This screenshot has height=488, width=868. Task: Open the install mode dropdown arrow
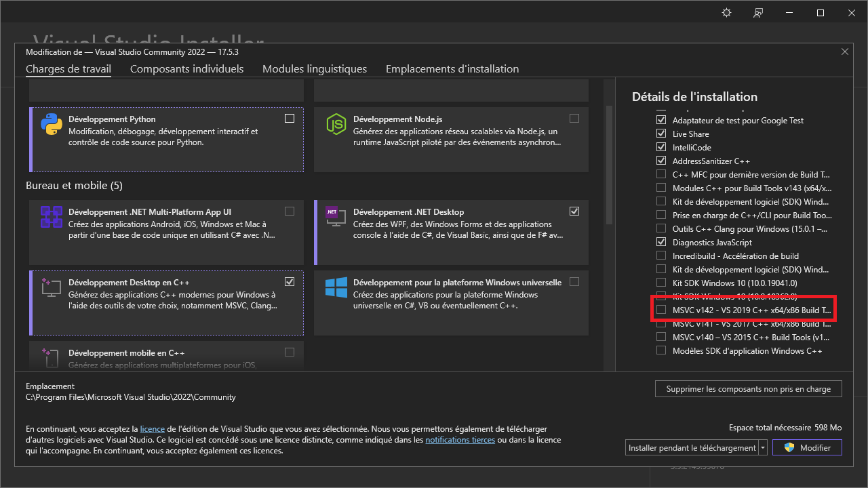763,447
